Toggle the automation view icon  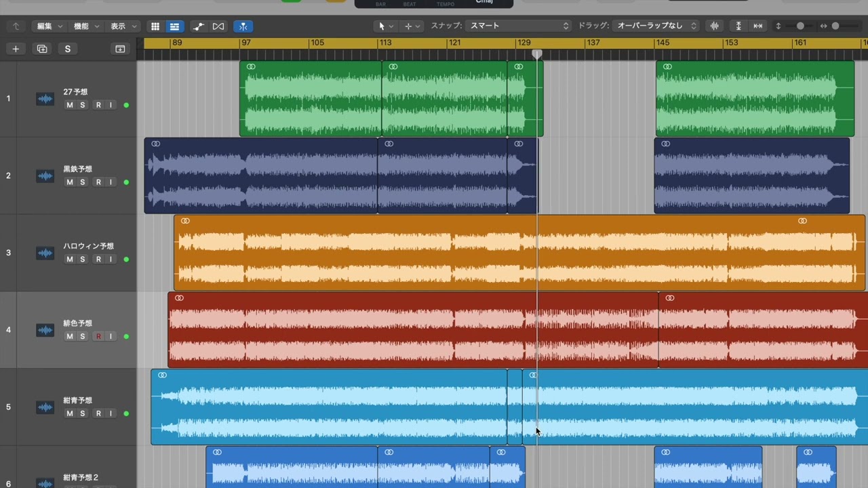[198, 26]
